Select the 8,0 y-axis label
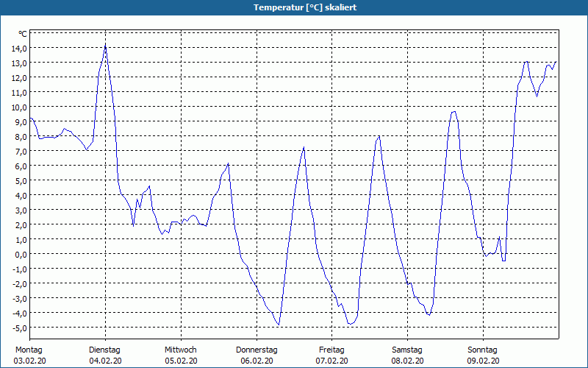The height and width of the screenshot is (368, 588). point(21,136)
